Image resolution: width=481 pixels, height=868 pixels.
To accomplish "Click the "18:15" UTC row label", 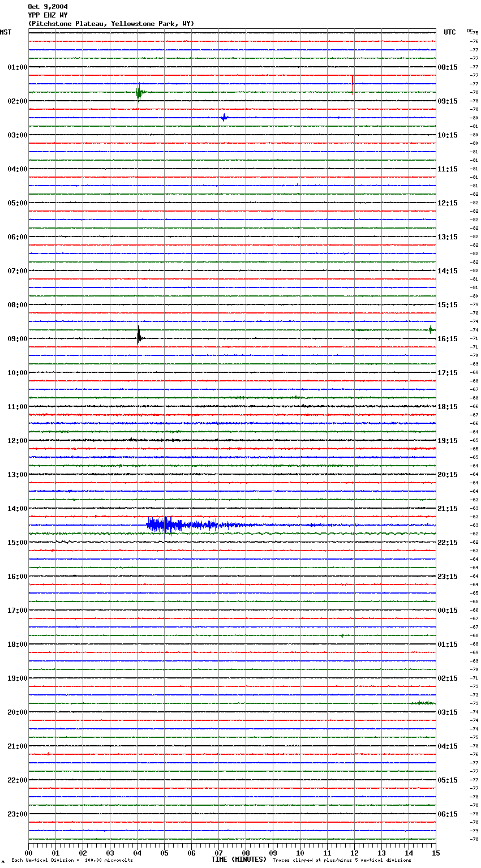I will click(x=448, y=407).
